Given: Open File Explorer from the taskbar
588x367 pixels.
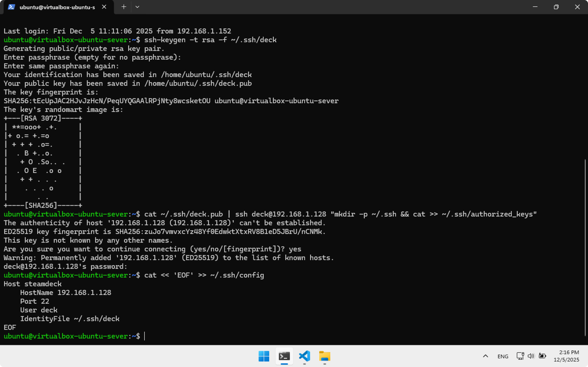Looking at the screenshot, I should tap(325, 356).
